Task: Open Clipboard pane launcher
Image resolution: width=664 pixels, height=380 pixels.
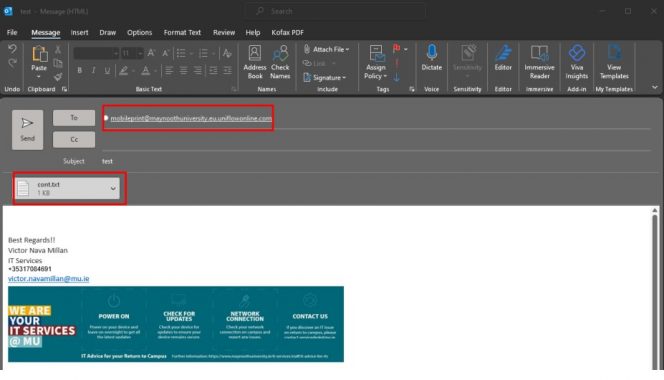Action: click(x=64, y=89)
